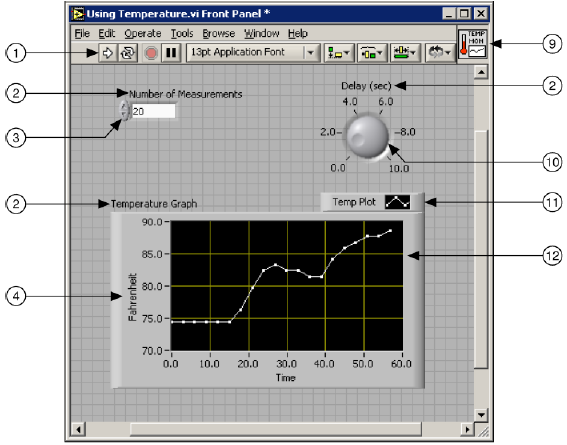Minimize the Using Temperature.vi window
The width and height of the screenshot is (567, 445).
448,14
